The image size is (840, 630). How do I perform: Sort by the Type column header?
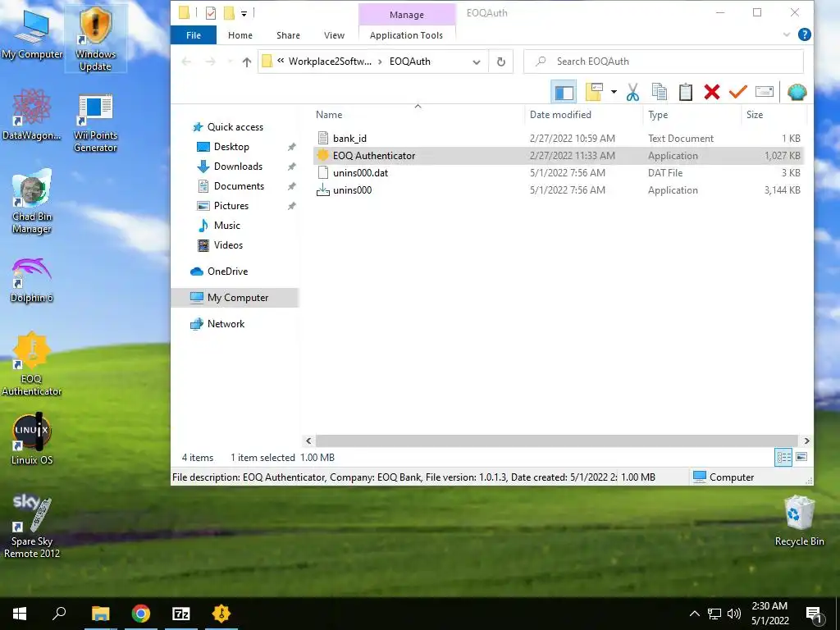[x=692, y=114]
